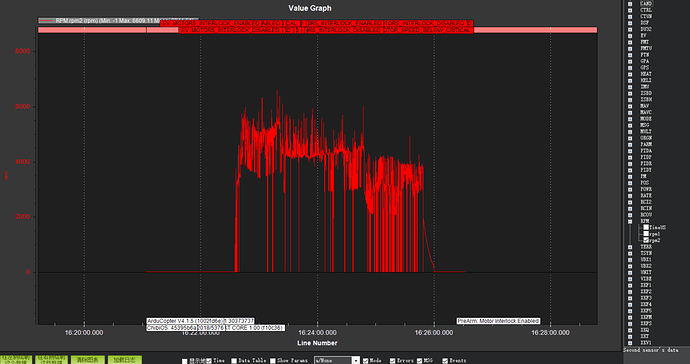This screenshot has height=364, width=690.
Task: Select the PARM item in tree
Action: (x=646, y=144)
